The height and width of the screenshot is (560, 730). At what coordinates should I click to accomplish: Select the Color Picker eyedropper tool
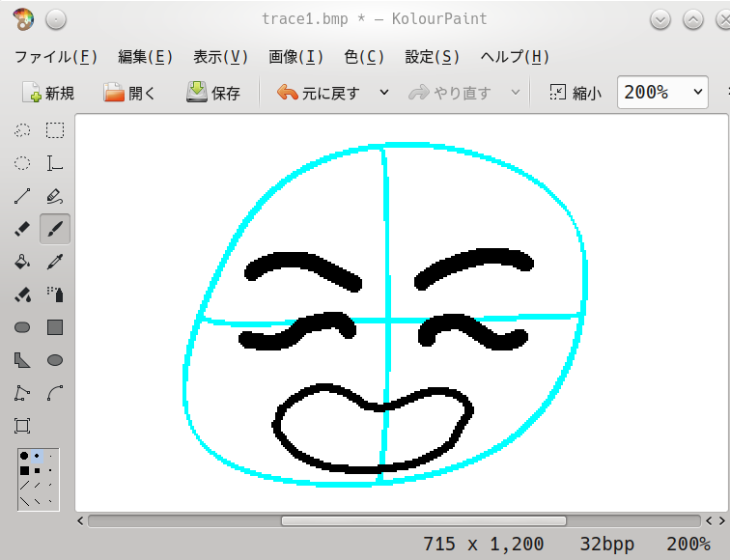[x=55, y=262]
